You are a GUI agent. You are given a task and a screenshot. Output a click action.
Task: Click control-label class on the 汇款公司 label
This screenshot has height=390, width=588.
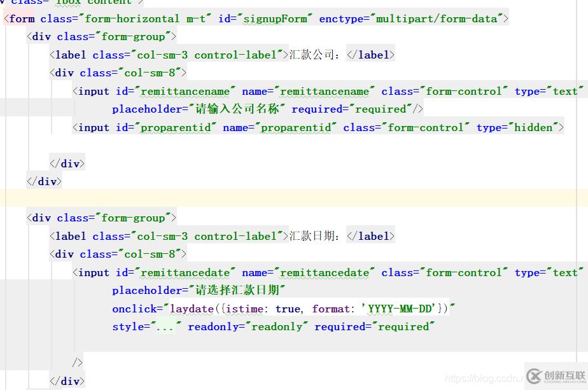[x=235, y=55]
